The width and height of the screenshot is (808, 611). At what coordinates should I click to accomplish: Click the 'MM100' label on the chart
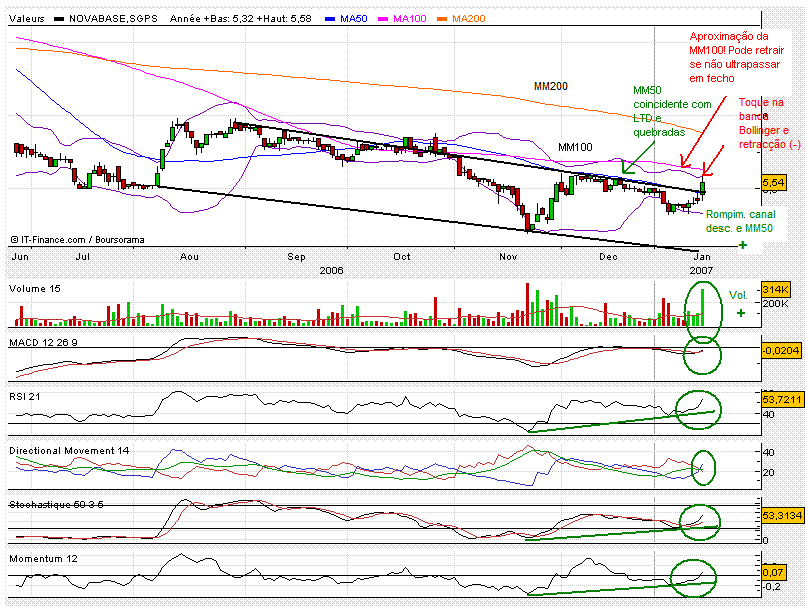click(x=575, y=147)
